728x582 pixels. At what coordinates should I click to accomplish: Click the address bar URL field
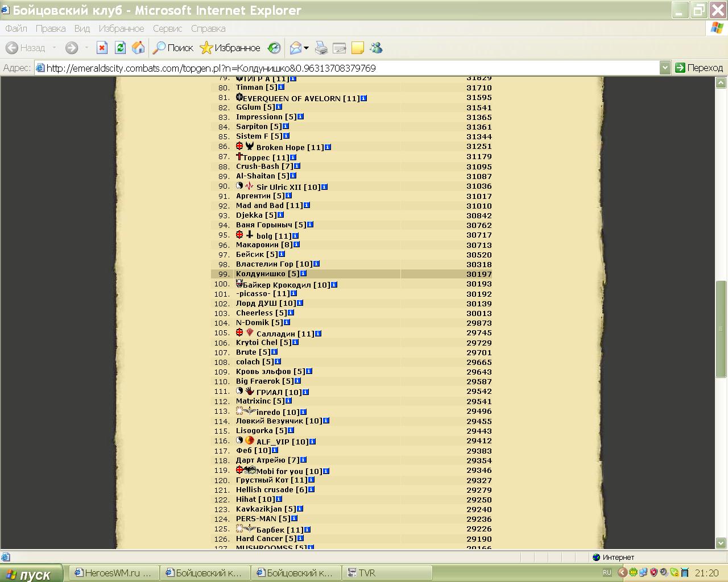(x=347, y=68)
